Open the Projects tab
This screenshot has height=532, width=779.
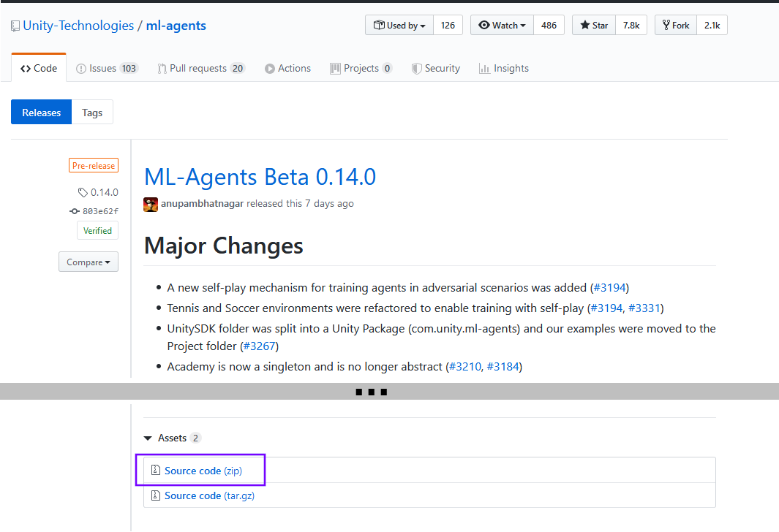(361, 69)
